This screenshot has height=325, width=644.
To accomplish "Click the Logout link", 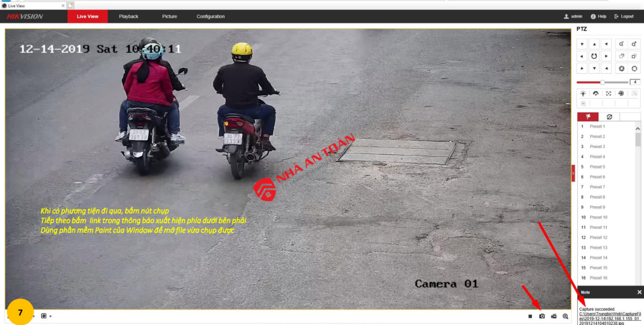I will point(624,17).
